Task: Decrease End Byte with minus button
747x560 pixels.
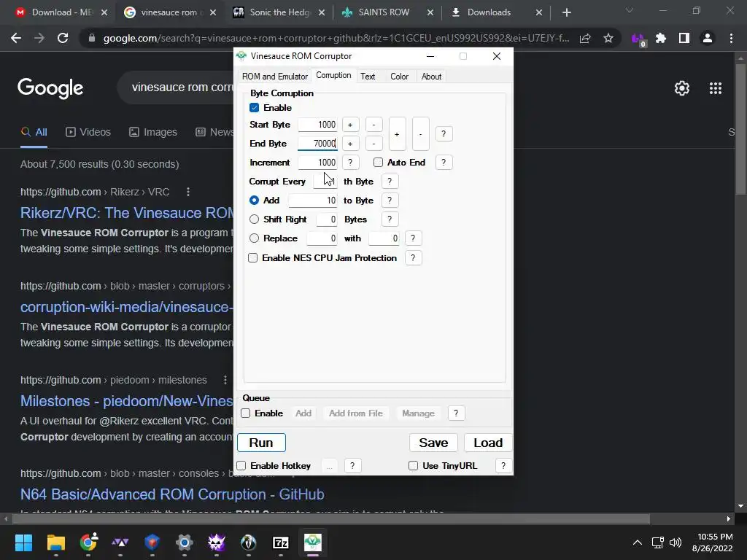Action: (374, 144)
